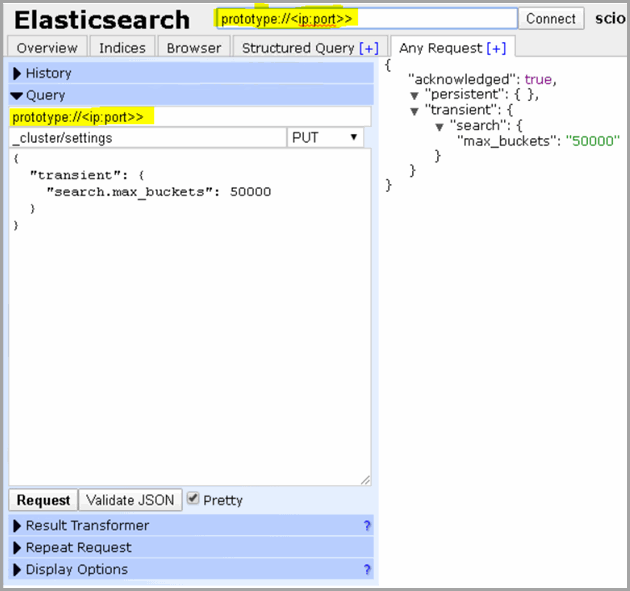Open the Overview tab
630x591 pixels.
[47, 48]
